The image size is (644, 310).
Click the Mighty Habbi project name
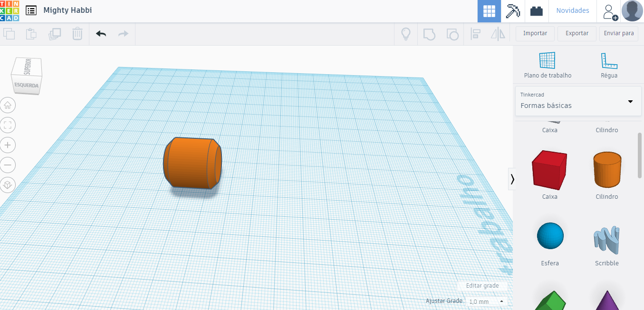click(x=67, y=10)
